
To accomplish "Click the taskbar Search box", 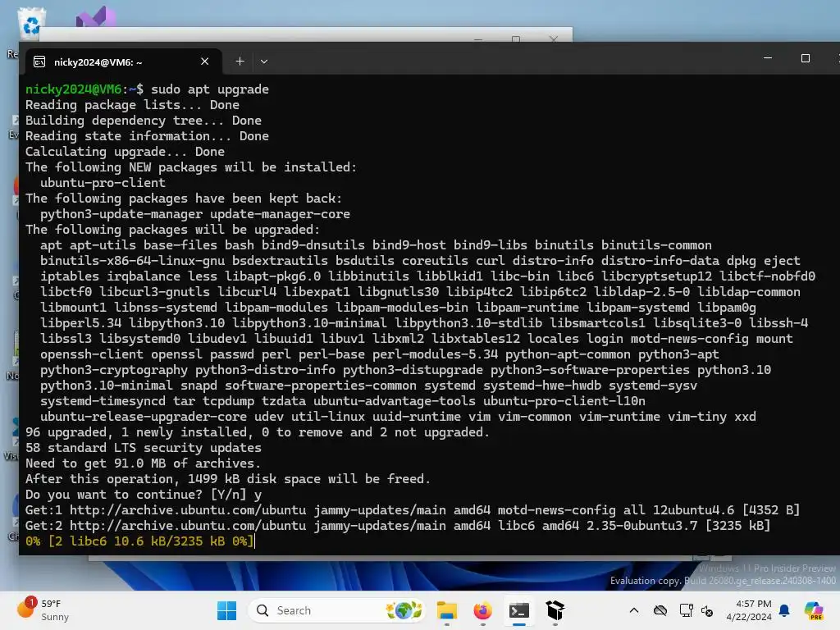I will pos(338,610).
